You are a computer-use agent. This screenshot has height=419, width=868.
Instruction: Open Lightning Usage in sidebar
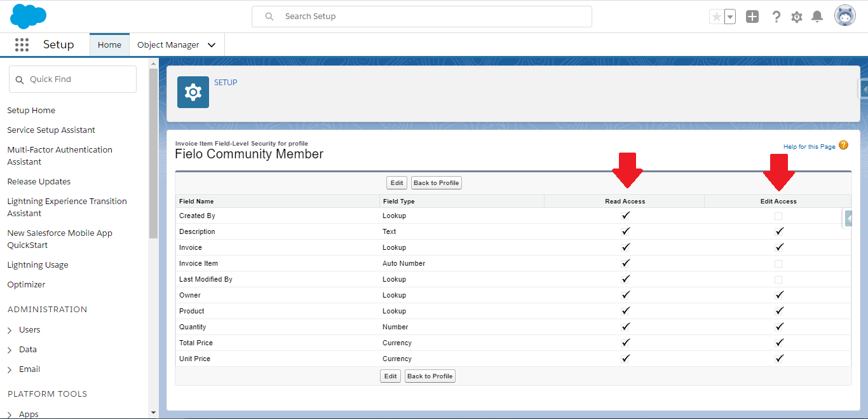click(37, 265)
